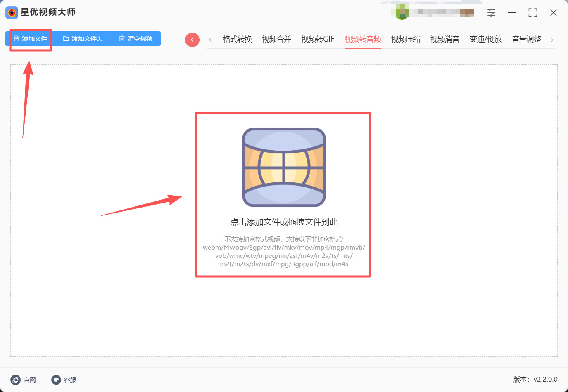Viewport: 568px width, 392px height.
Task: Click the red round back arrow icon
Action: click(192, 40)
